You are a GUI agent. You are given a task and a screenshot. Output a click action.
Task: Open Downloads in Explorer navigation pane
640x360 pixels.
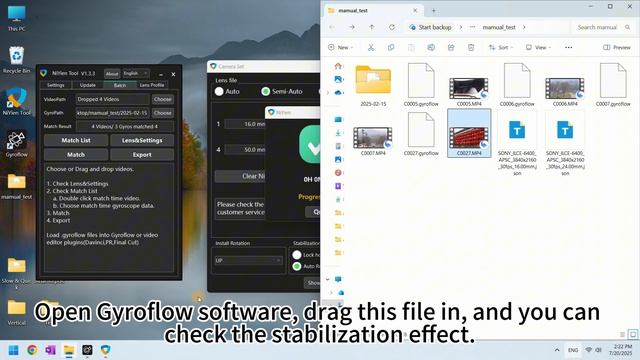coord(338,133)
